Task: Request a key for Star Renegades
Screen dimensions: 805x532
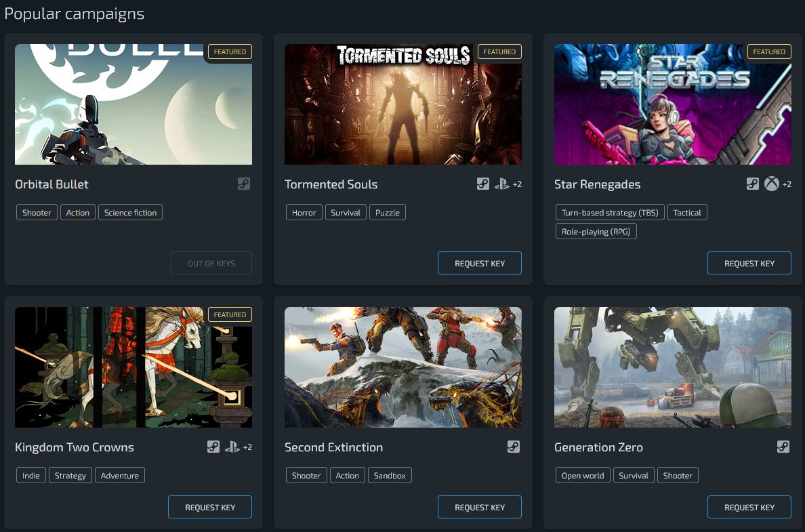Action: point(749,263)
